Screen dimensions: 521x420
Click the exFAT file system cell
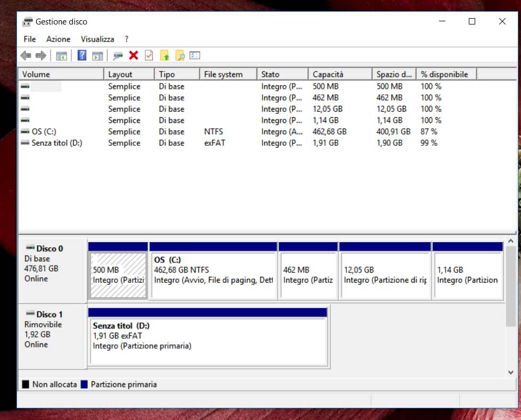(215, 143)
